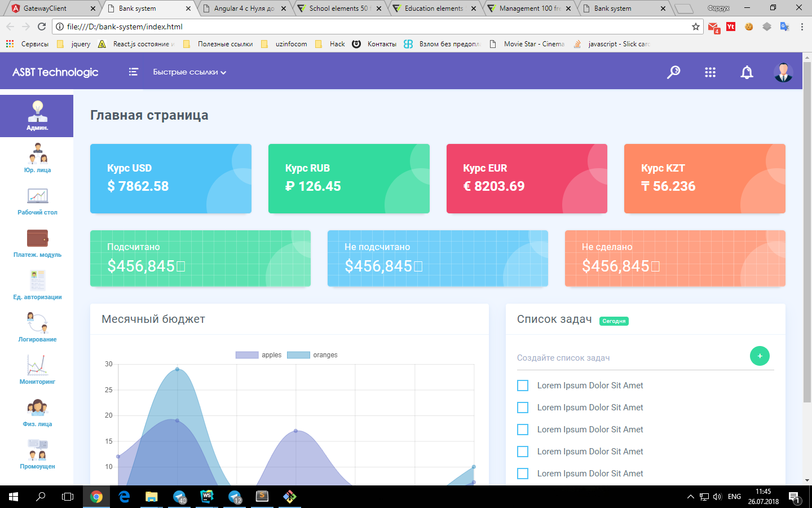812x508 pixels.
Task: Open the Промоущен sidebar item
Action: [x=37, y=454]
